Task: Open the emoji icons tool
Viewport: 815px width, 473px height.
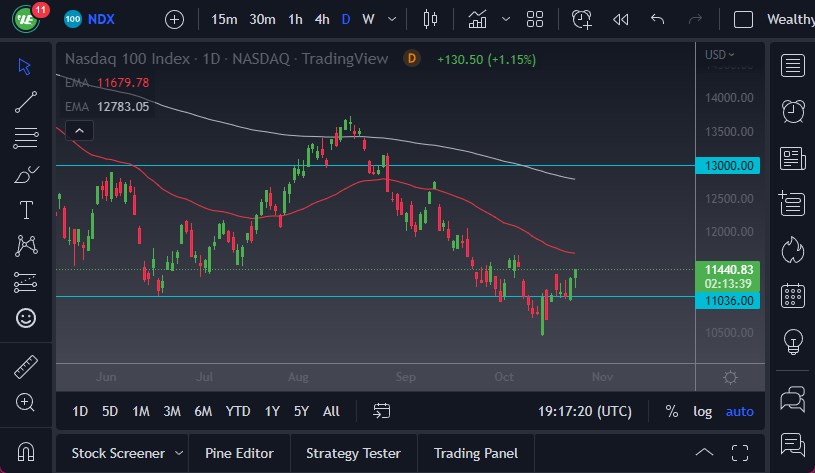Action: point(27,318)
